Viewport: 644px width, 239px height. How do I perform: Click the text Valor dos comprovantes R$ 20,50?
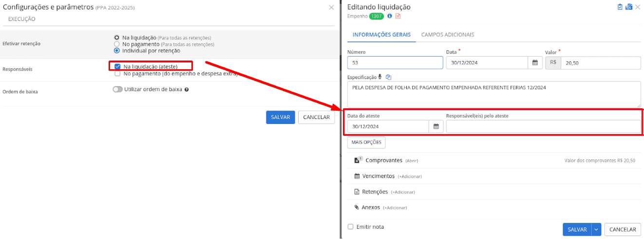click(600, 160)
